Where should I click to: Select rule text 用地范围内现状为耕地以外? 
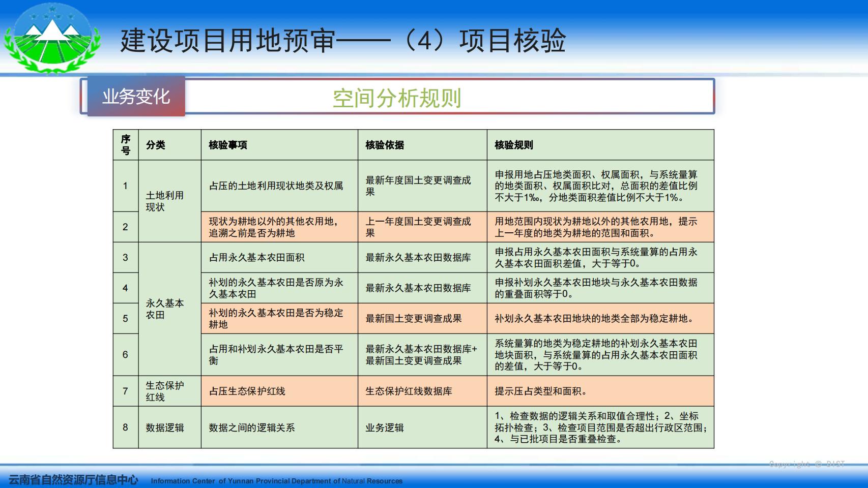[600, 227]
